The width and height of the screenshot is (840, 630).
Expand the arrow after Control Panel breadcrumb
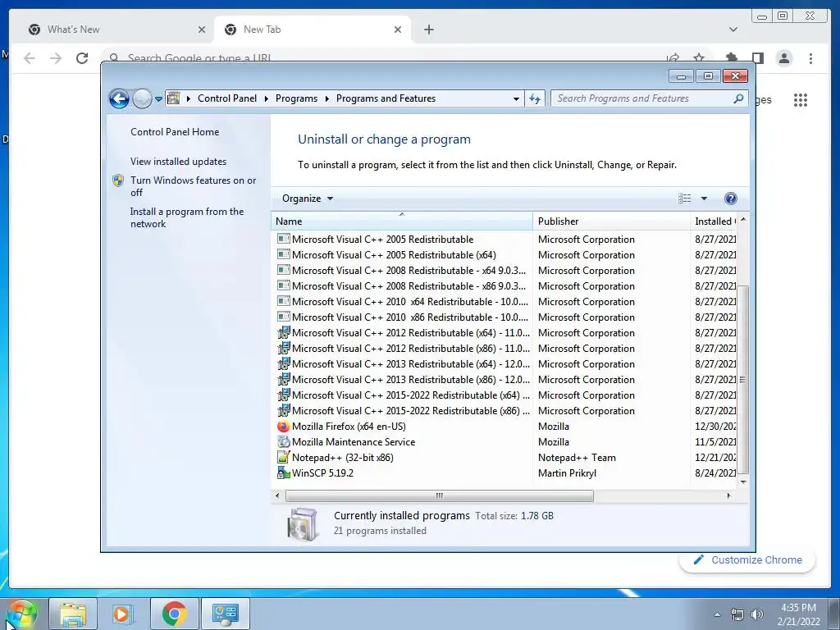(267, 98)
